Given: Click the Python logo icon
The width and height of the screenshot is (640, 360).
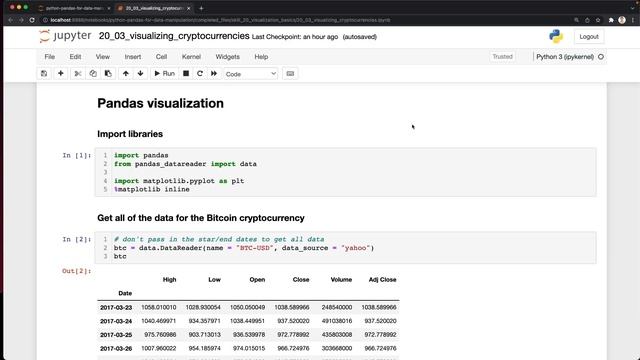Looking at the screenshot, I should 556,36.
